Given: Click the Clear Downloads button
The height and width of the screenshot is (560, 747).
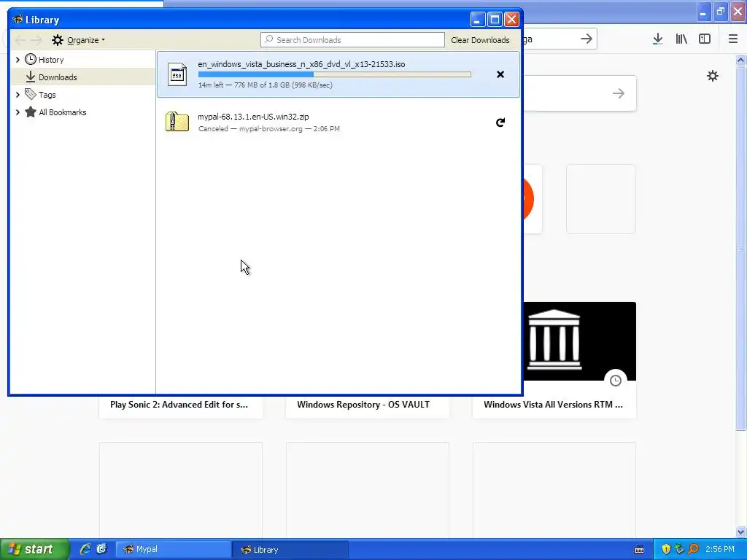Looking at the screenshot, I should (480, 40).
